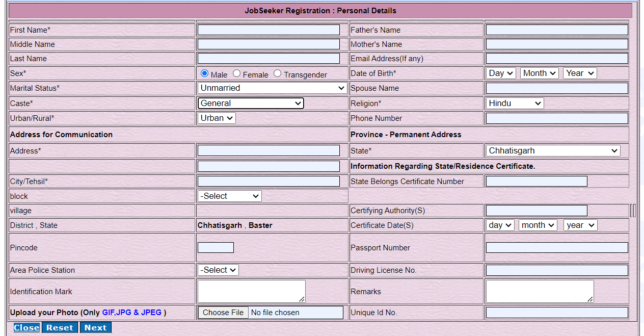This screenshot has width=644, height=336.
Task: Click the Choose File upload button
Action: click(223, 313)
